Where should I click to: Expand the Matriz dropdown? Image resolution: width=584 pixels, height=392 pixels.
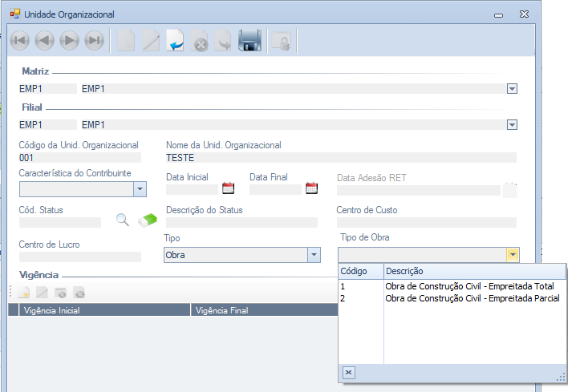tap(512, 89)
